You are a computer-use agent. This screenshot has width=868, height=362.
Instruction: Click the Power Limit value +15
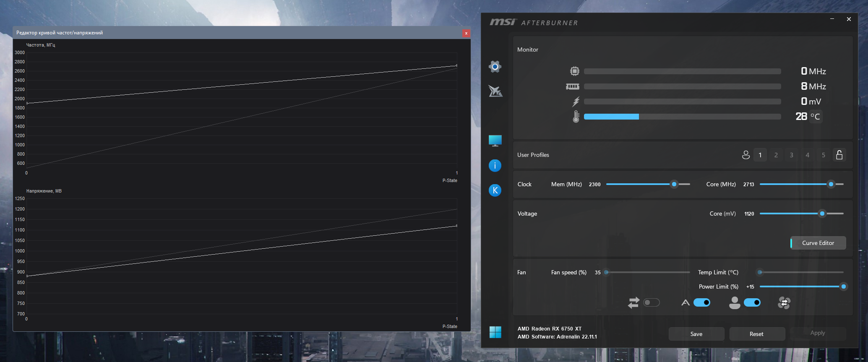pyautogui.click(x=750, y=287)
